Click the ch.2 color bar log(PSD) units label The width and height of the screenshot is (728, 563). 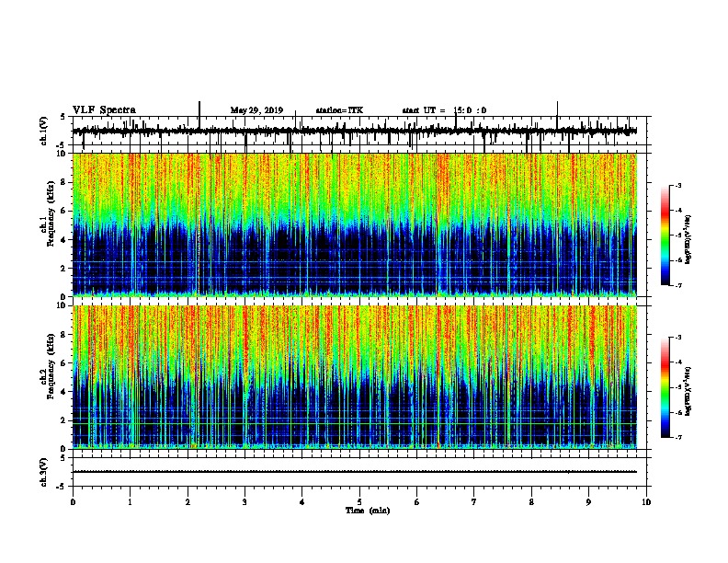(688, 392)
